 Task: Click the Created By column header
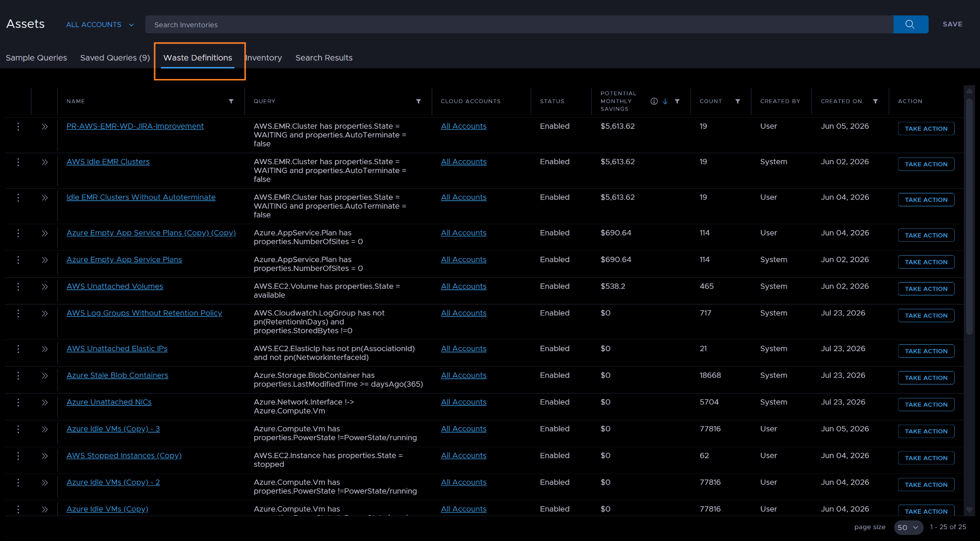point(780,101)
